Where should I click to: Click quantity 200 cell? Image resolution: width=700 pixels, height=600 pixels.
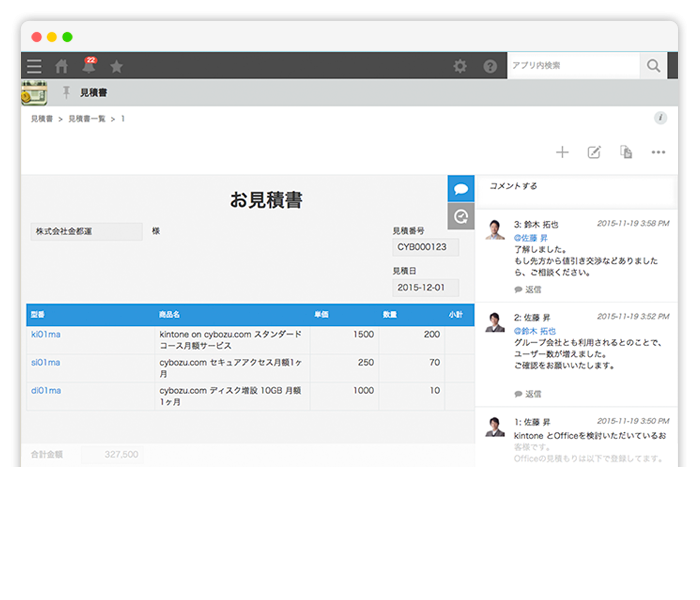412,340
